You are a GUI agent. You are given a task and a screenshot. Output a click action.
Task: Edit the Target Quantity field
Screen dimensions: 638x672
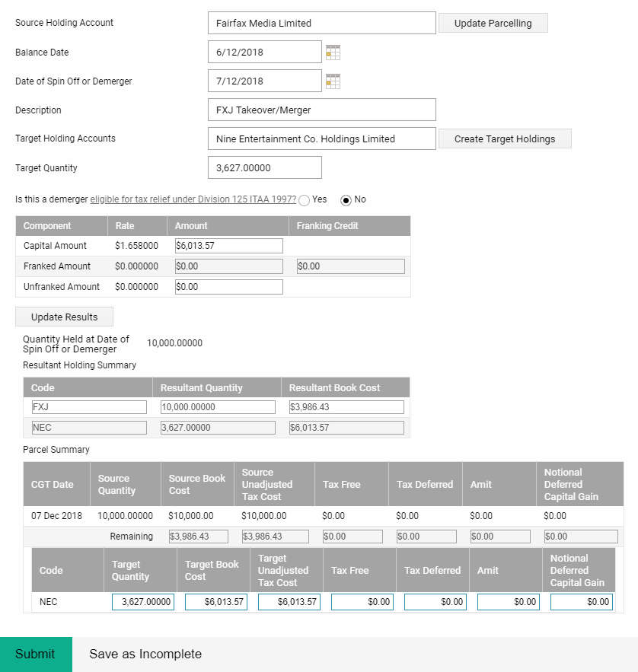264,167
